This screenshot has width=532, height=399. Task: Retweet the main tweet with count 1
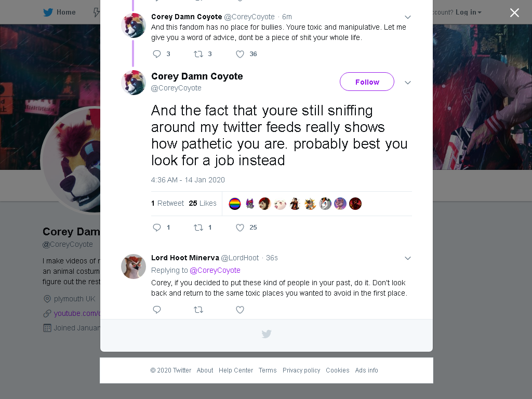(x=198, y=228)
